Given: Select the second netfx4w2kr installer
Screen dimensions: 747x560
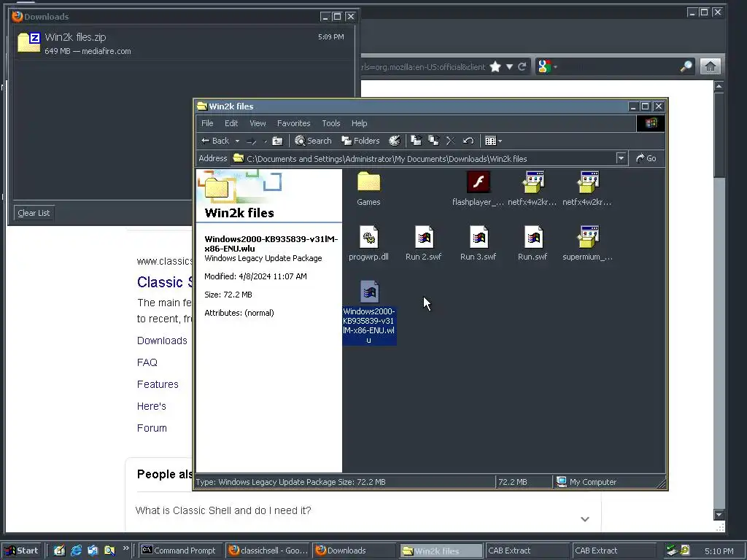Looking at the screenshot, I should 587,189.
